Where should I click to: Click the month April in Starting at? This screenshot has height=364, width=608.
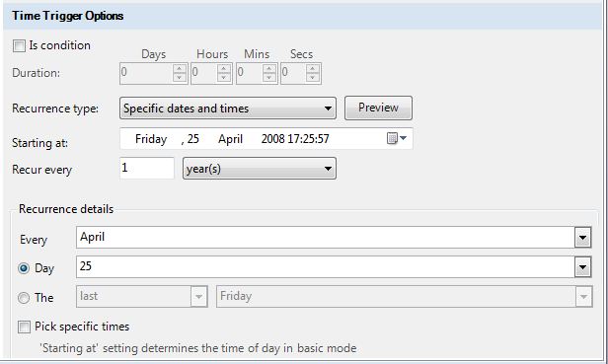(230, 139)
